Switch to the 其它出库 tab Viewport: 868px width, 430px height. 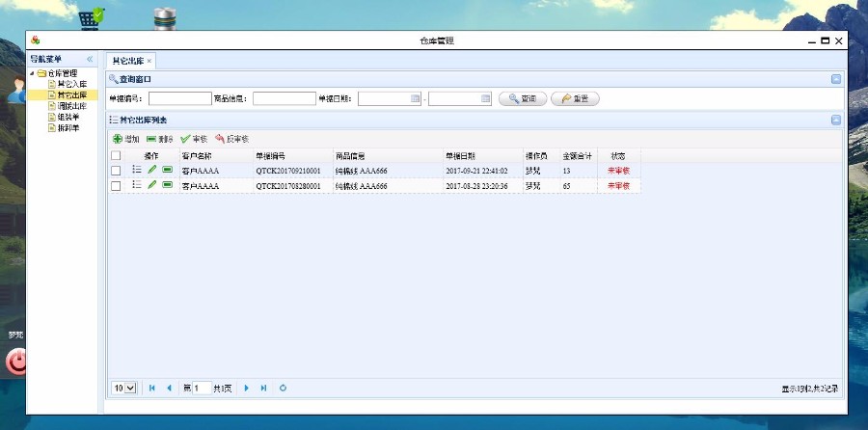pyautogui.click(x=128, y=61)
